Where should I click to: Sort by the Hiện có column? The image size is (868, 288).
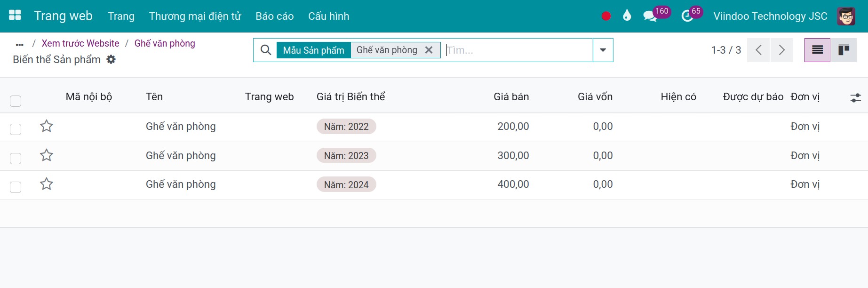click(x=678, y=97)
